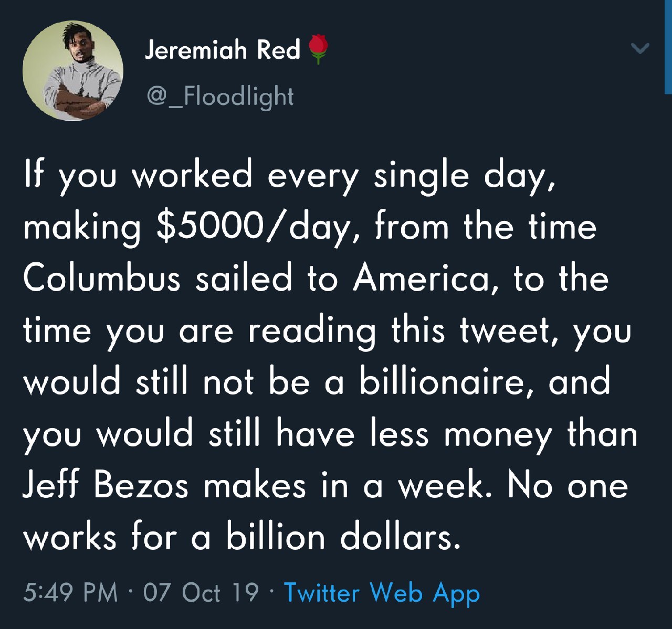Click the phrase "billion dollars." in tweet

(x=343, y=537)
